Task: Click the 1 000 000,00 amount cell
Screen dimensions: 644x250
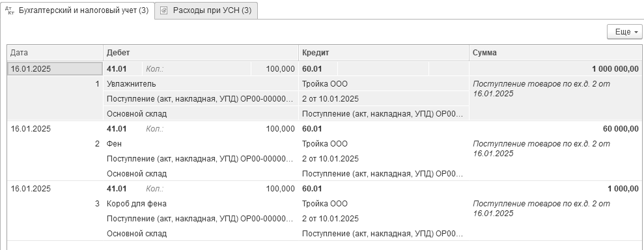Action: (555, 69)
